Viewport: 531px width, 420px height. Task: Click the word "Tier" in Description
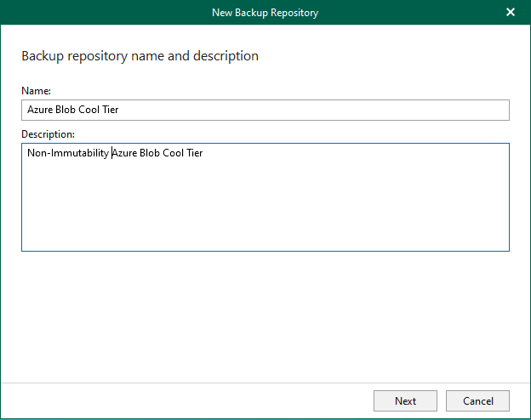click(196, 153)
